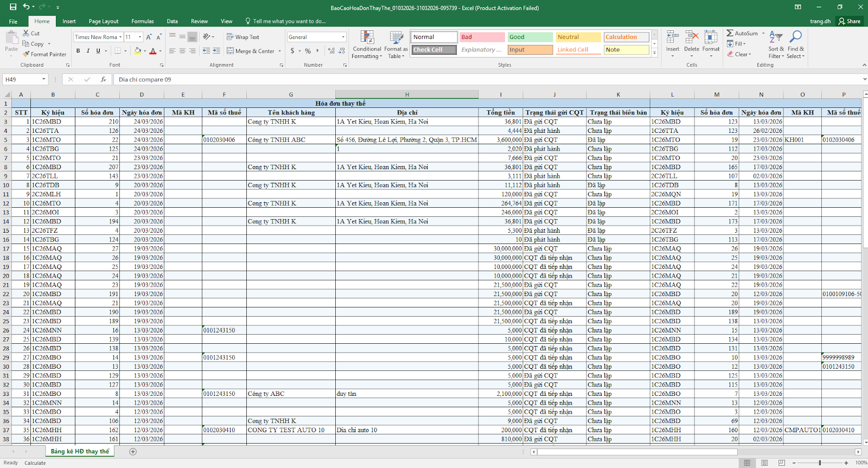Click the Save icon in title bar

point(13,7)
